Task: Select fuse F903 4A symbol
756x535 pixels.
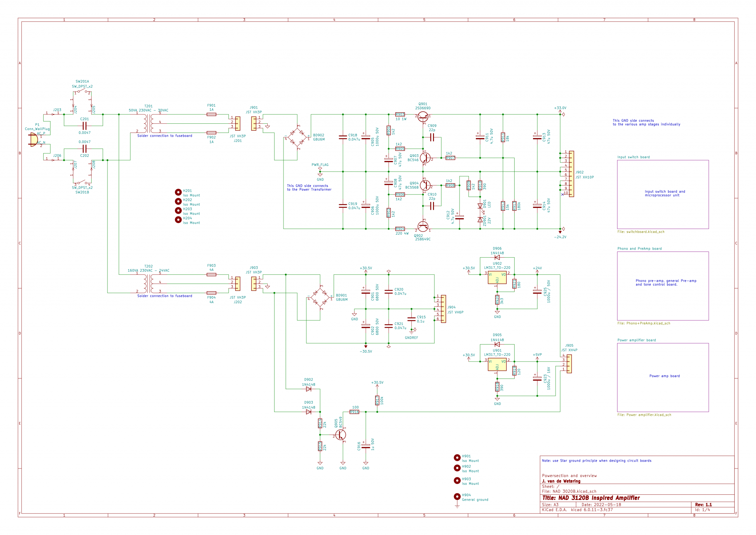Action: click(x=212, y=275)
